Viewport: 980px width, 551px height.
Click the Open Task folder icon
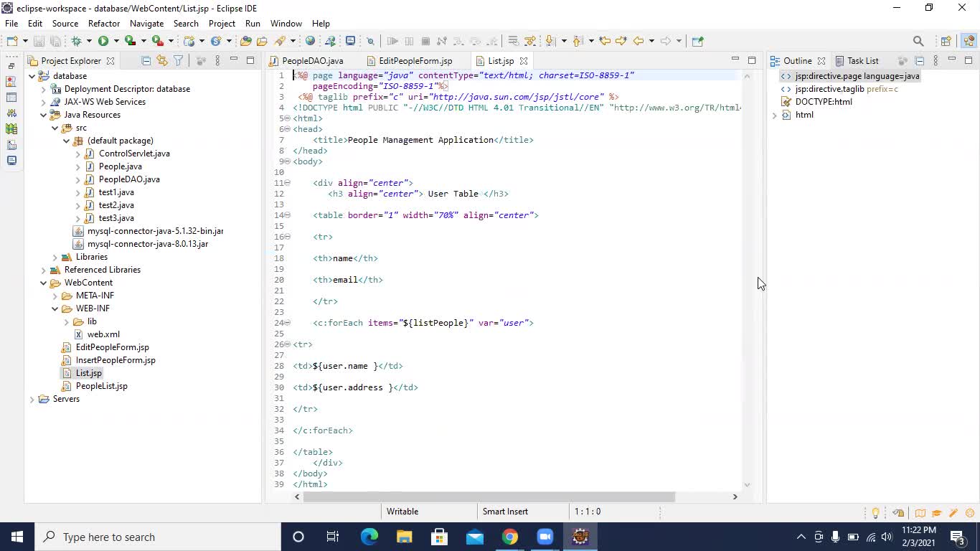coord(262,41)
